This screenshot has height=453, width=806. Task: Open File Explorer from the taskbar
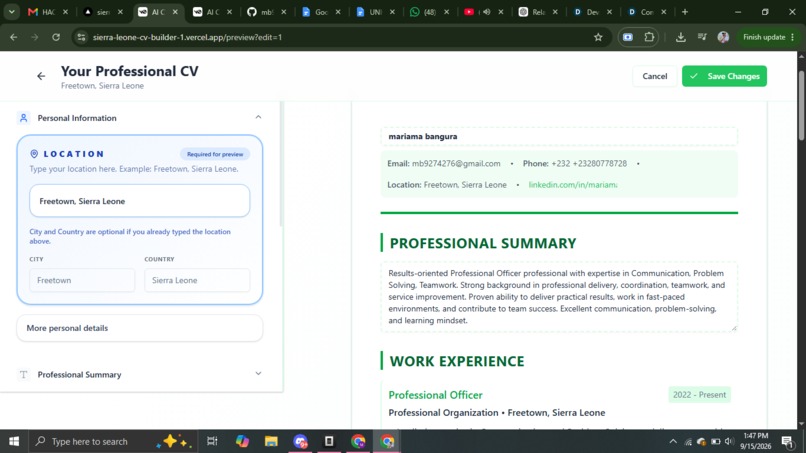[271, 441]
